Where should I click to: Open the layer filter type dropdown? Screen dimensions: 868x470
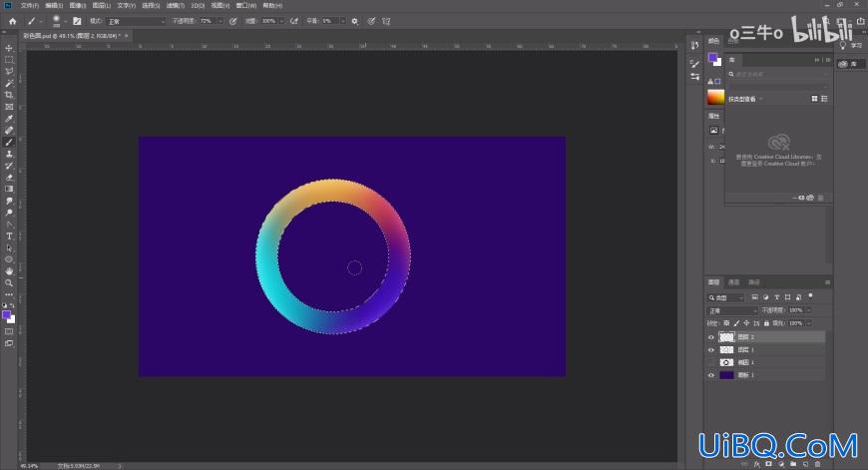pyautogui.click(x=726, y=297)
